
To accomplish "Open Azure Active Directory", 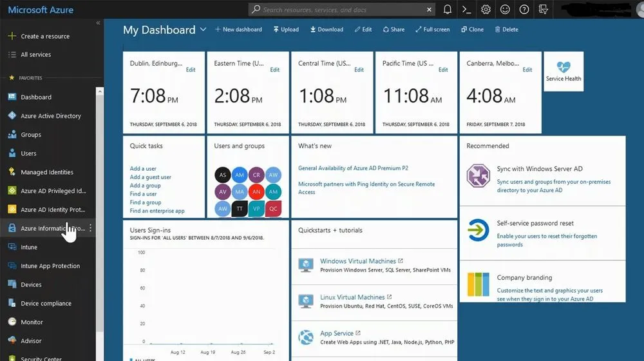I will click(x=50, y=116).
